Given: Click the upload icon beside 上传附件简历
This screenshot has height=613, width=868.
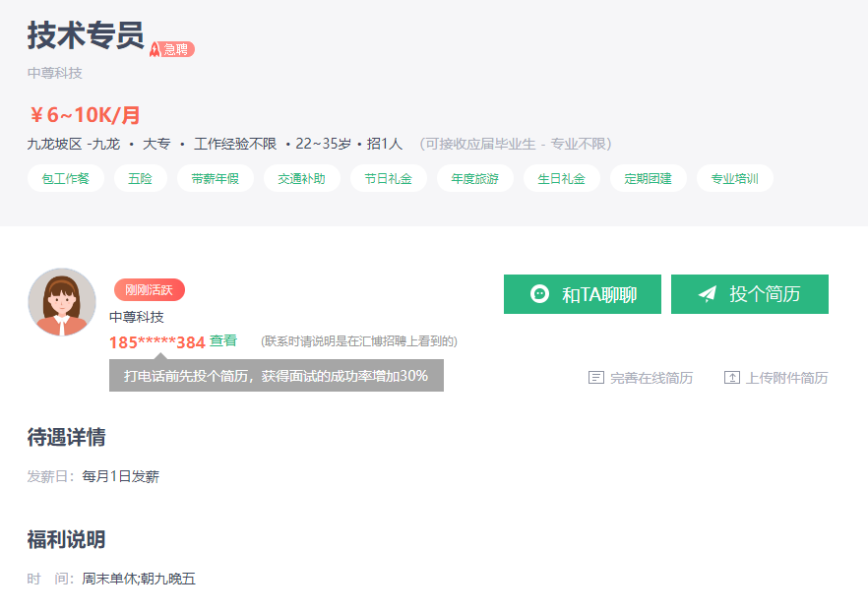Looking at the screenshot, I should pos(732,378).
